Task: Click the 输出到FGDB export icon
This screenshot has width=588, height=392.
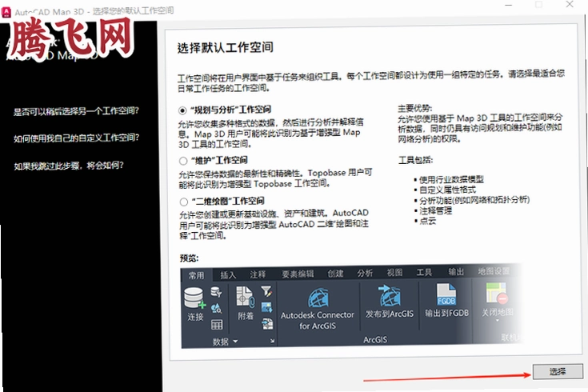Action: (x=446, y=294)
